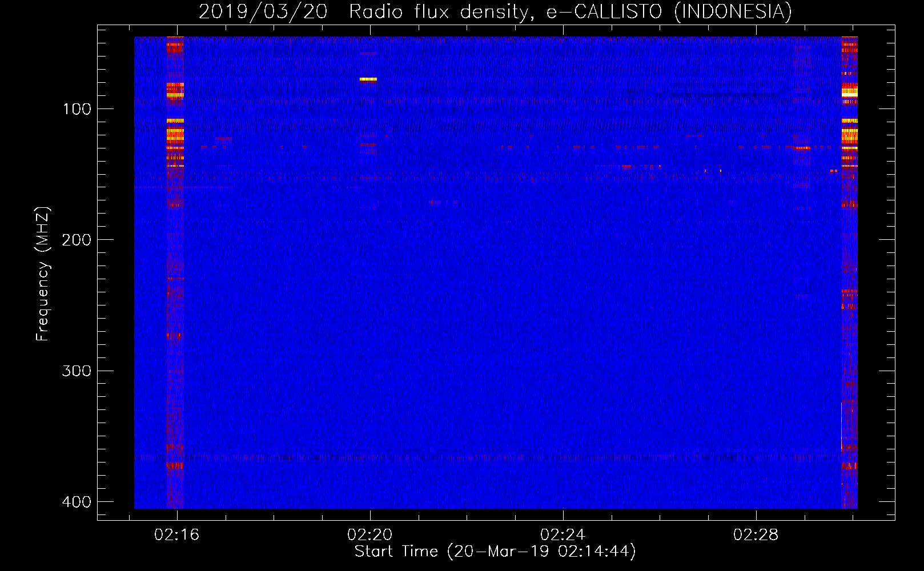This screenshot has width=924, height=571.
Task: Click the 02:16 time tick label
Action: click(x=176, y=535)
